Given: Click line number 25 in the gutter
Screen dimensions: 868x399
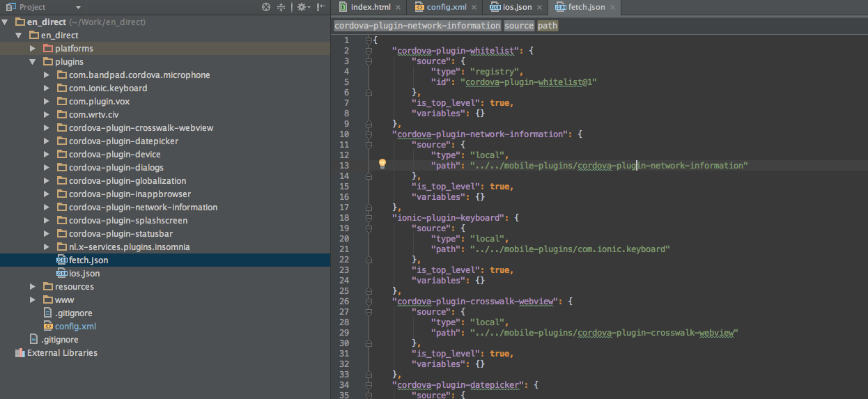Looking at the screenshot, I should [x=344, y=291].
